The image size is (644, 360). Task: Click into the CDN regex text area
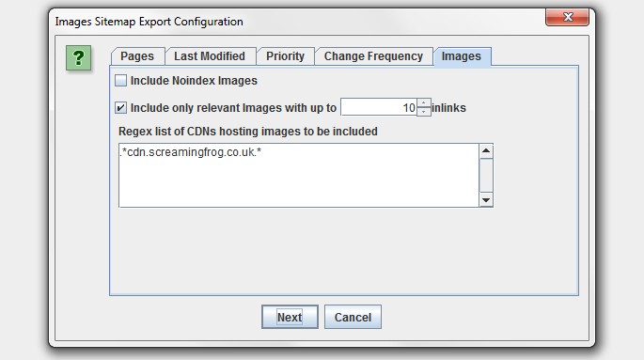point(299,175)
